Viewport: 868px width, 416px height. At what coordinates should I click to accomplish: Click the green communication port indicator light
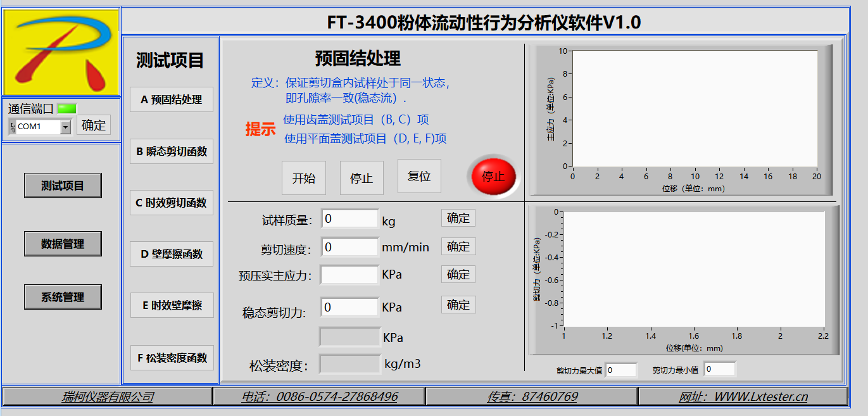tap(66, 108)
